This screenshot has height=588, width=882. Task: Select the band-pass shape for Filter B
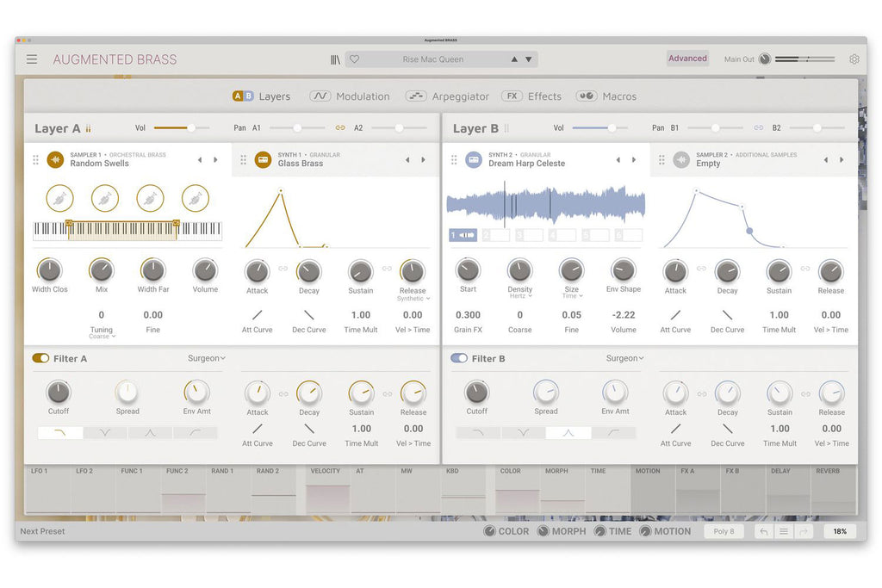[568, 433]
